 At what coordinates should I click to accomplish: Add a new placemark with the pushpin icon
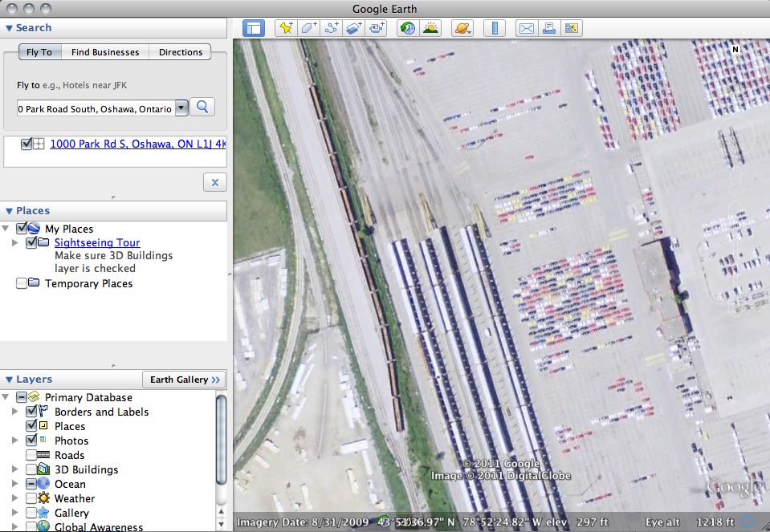(x=285, y=28)
